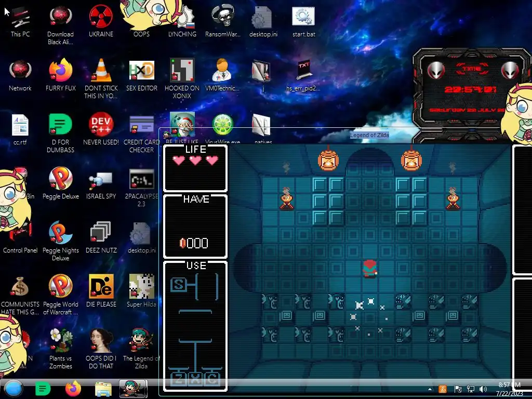Open the upper desktop.ini file icon
Screen dimensions: 532x399
pos(263,21)
